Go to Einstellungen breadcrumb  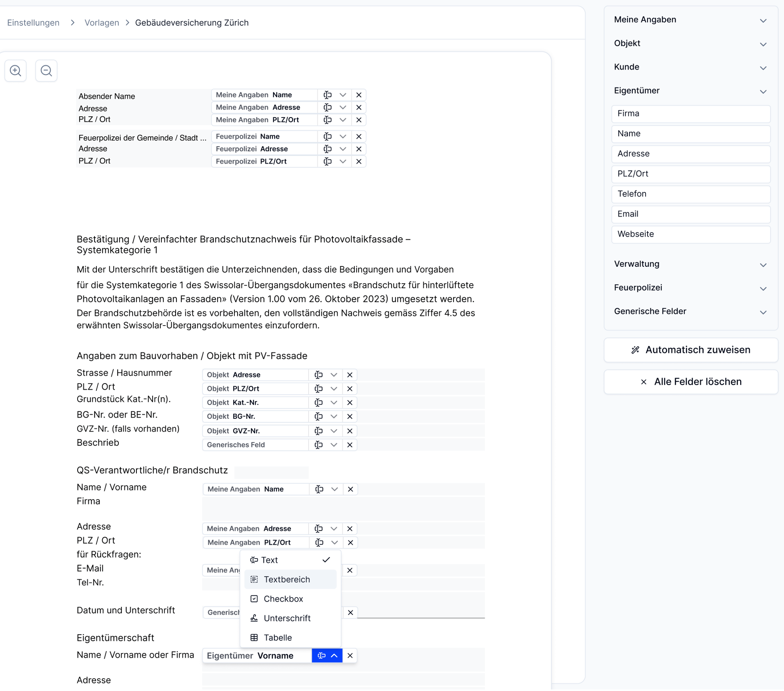33,23
